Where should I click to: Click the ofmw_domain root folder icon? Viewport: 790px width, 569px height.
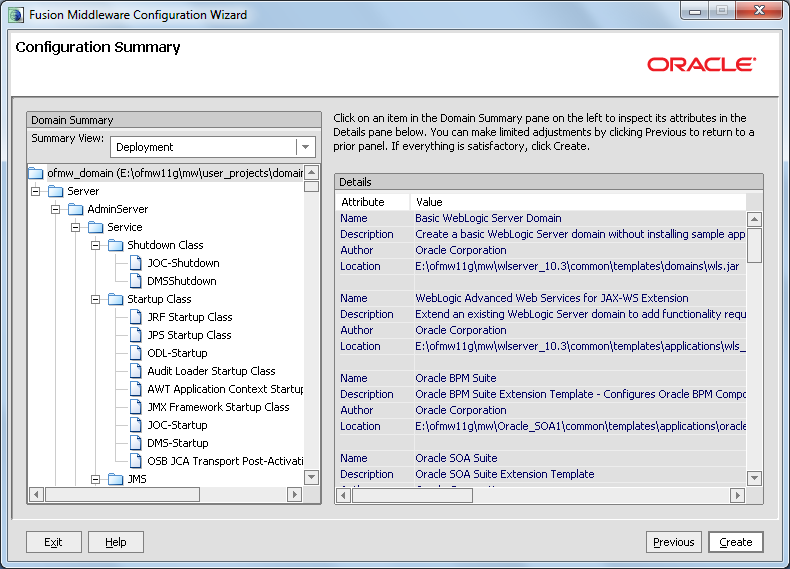(36, 173)
